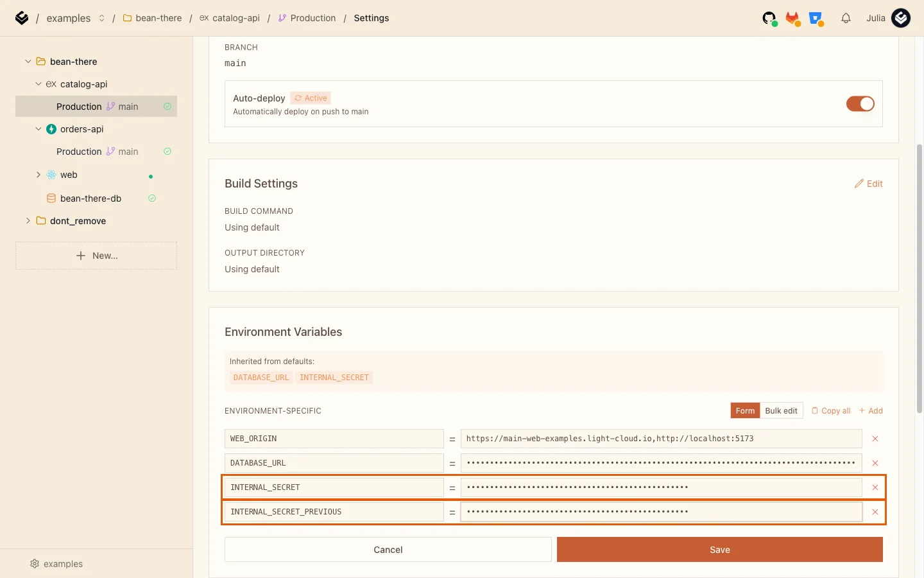Viewport: 924px width, 578px height.
Task: Click the React icon beside web in sidebar
Action: click(x=51, y=175)
